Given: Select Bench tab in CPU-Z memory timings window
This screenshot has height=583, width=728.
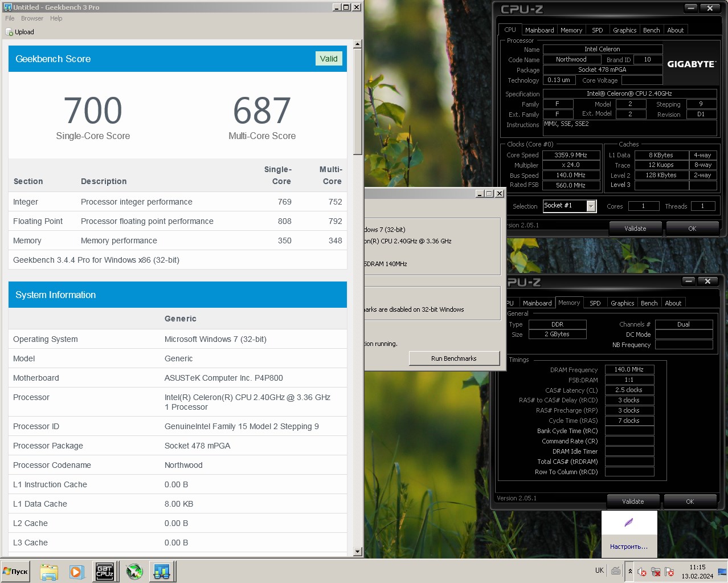Looking at the screenshot, I should coord(649,303).
